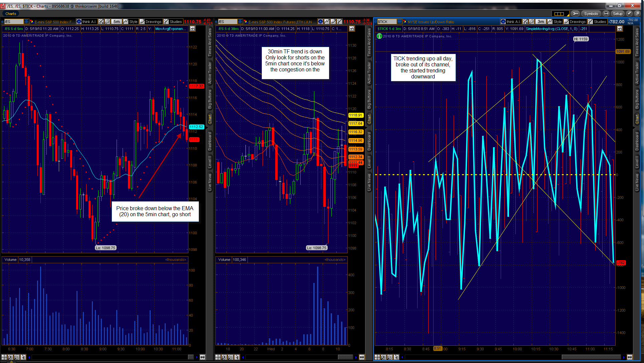The image size is (644, 363).
Task: Click the 3m timeframe button on $TICK chart
Action: click(x=541, y=22)
